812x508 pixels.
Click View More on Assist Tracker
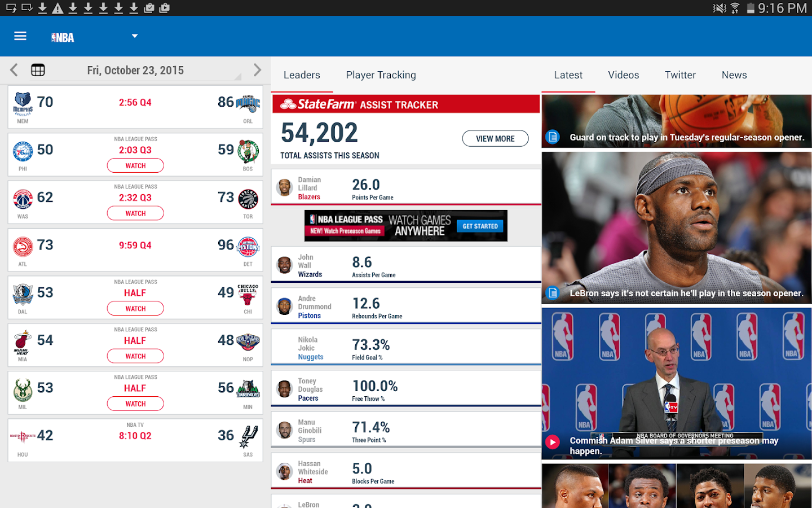[495, 138]
